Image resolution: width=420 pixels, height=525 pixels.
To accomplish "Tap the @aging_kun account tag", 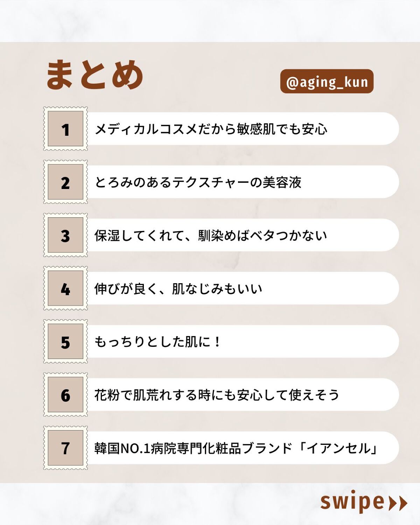I will [327, 82].
